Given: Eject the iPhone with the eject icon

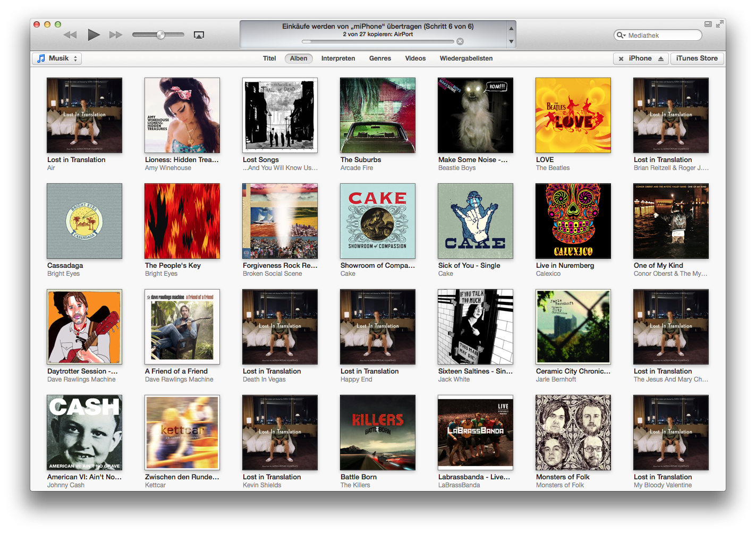Looking at the screenshot, I should point(661,58).
